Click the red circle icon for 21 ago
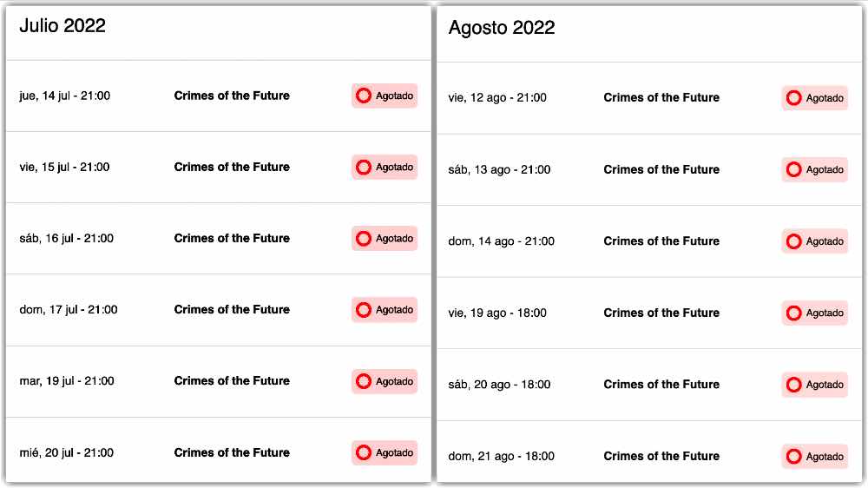The image size is (868, 488). (794, 457)
